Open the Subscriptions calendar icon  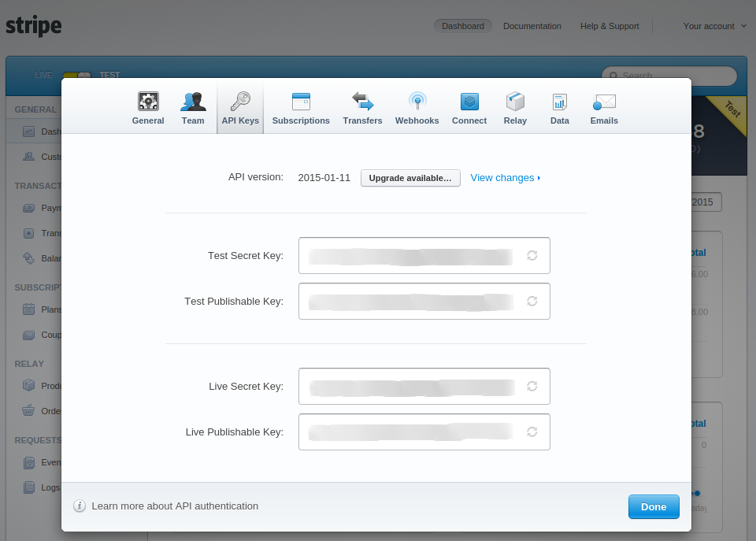(301, 102)
